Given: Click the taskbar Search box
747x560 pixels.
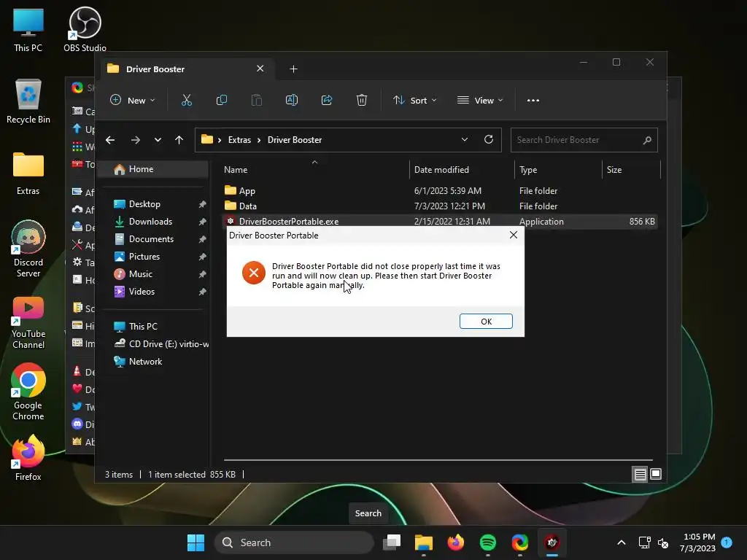Looking at the screenshot, I should (294, 542).
